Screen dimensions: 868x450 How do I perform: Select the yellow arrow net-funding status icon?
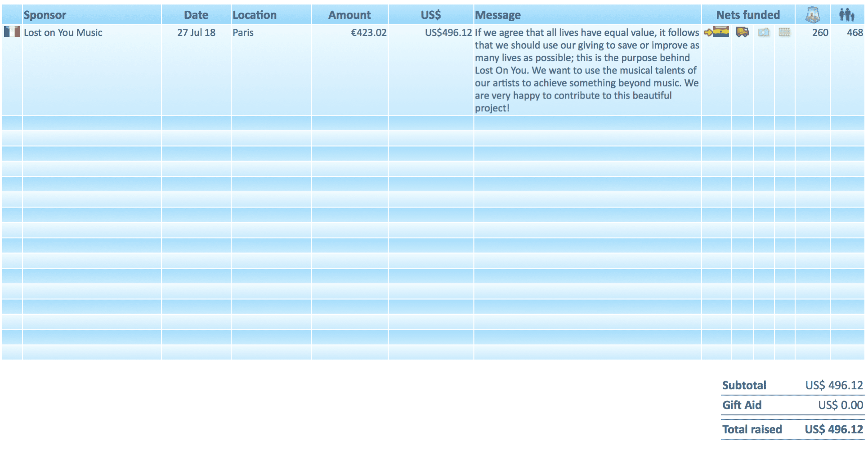708,32
